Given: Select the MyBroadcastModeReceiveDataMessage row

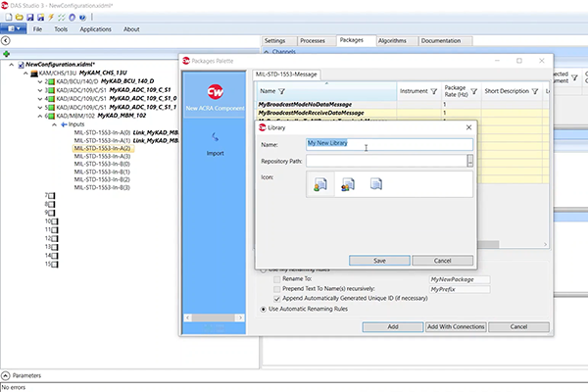Looking at the screenshot, I should click(x=401, y=113).
